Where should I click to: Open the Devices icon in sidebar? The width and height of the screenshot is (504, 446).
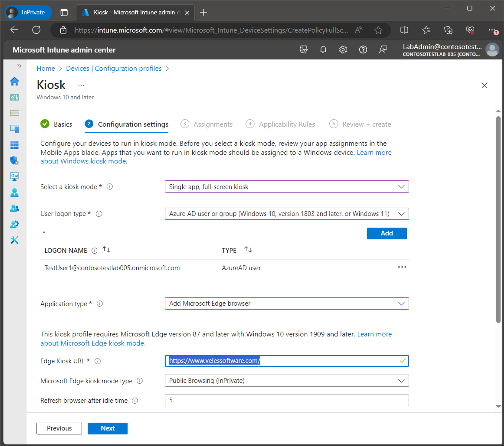[14, 129]
